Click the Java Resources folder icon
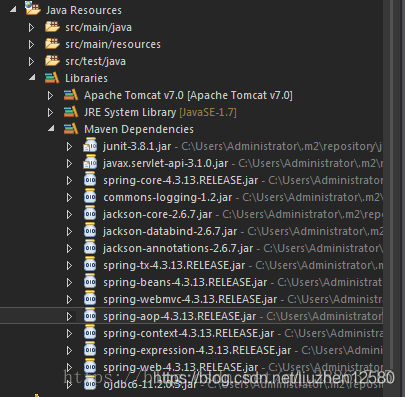The width and height of the screenshot is (405, 397). tap(33, 8)
